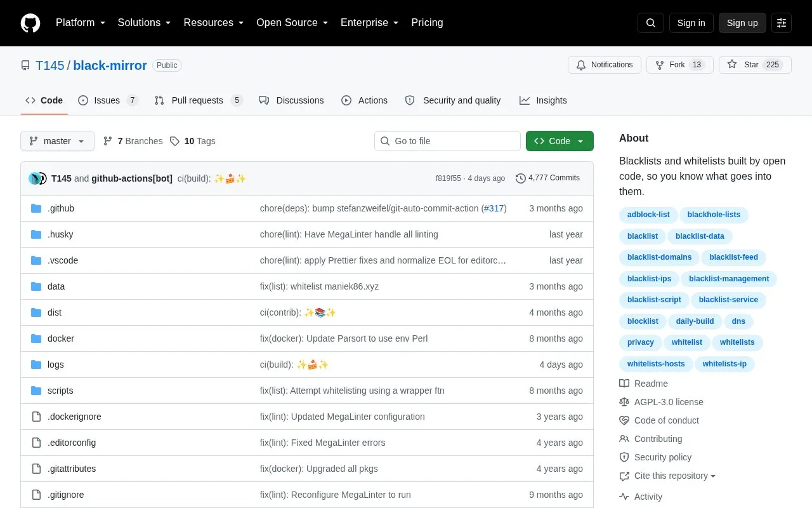
Task: Open the Insights tab
Action: coord(543,100)
